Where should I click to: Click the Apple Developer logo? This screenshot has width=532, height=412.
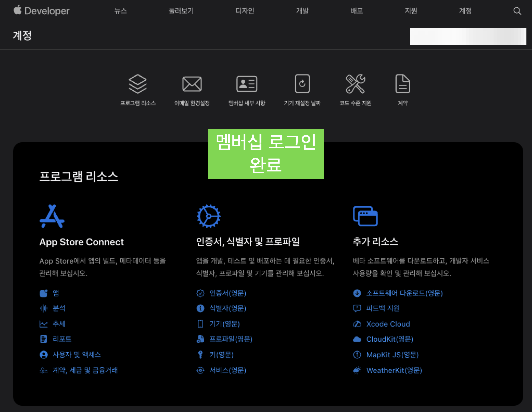click(41, 11)
